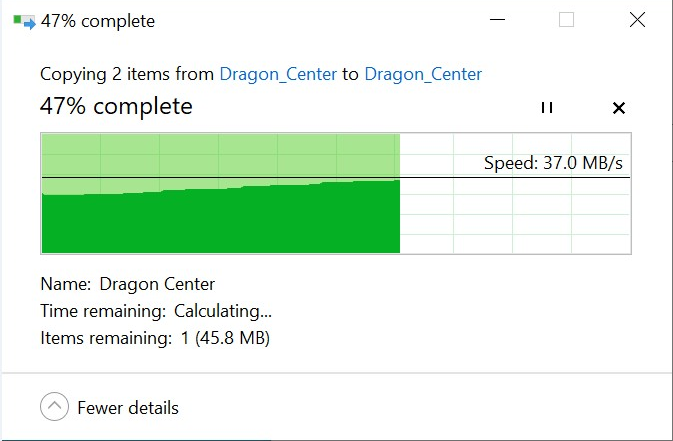Screen dimensions: 673x441
Task: Minimize the copy progress dialog
Action: 497,20
